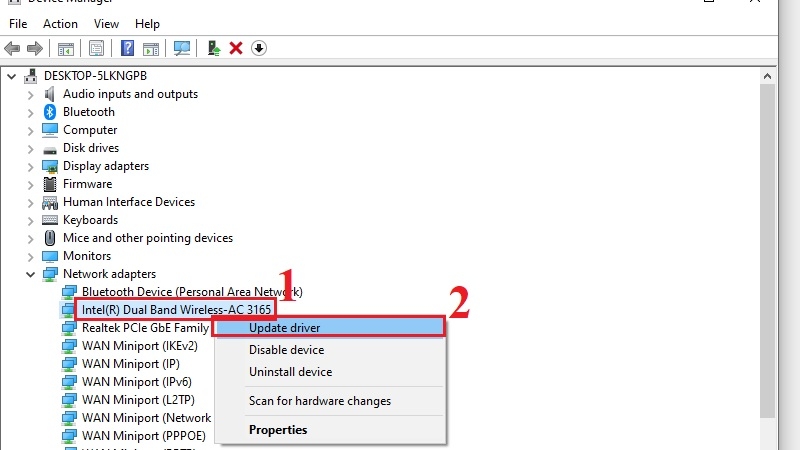Click the Display adapters icon

tap(49, 166)
